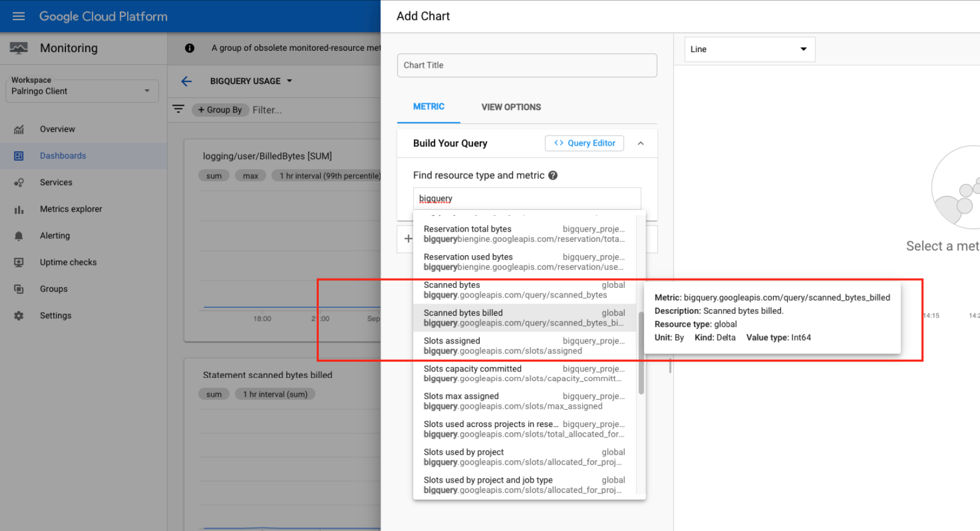Collapse the Build Your Query section
Screen dimensions: 980x531
click(641, 143)
